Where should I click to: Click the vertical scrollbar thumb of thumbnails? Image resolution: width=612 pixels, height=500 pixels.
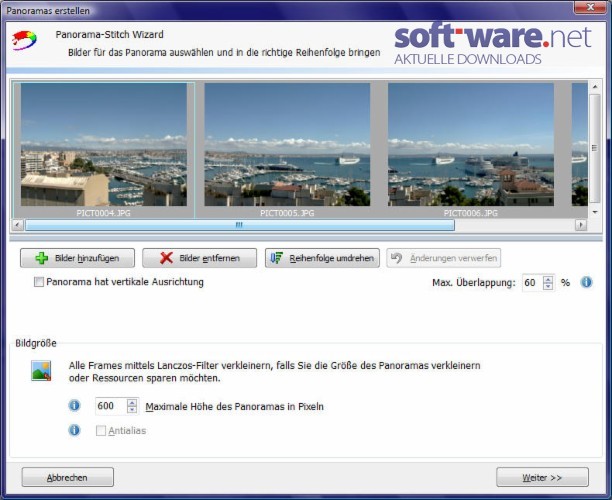click(595, 148)
